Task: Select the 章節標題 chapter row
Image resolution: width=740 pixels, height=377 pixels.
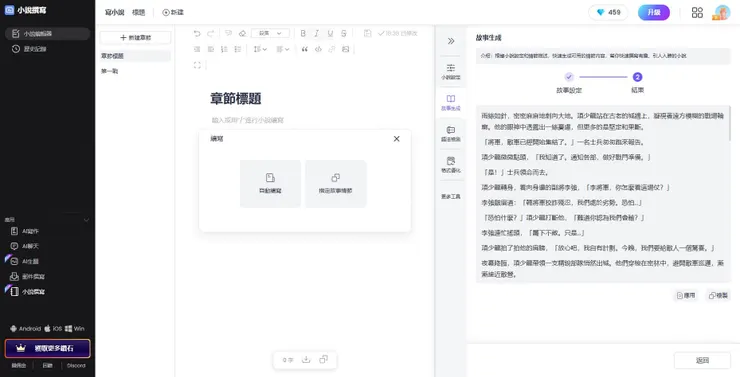Action: [x=135, y=56]
